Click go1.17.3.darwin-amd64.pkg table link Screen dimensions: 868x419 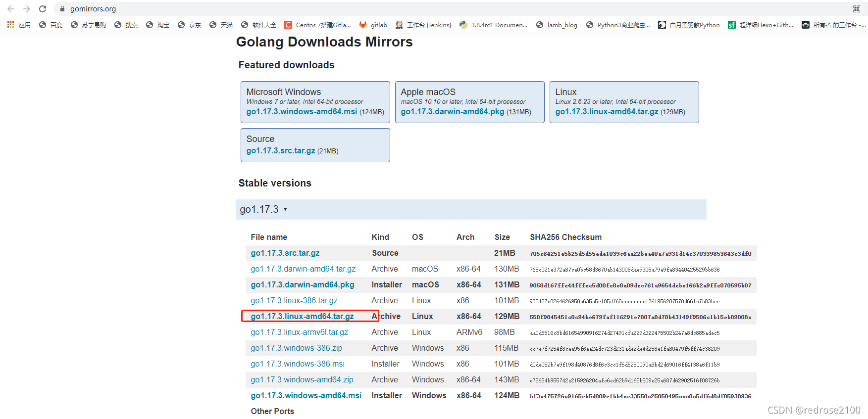click(x=303, y=284)
